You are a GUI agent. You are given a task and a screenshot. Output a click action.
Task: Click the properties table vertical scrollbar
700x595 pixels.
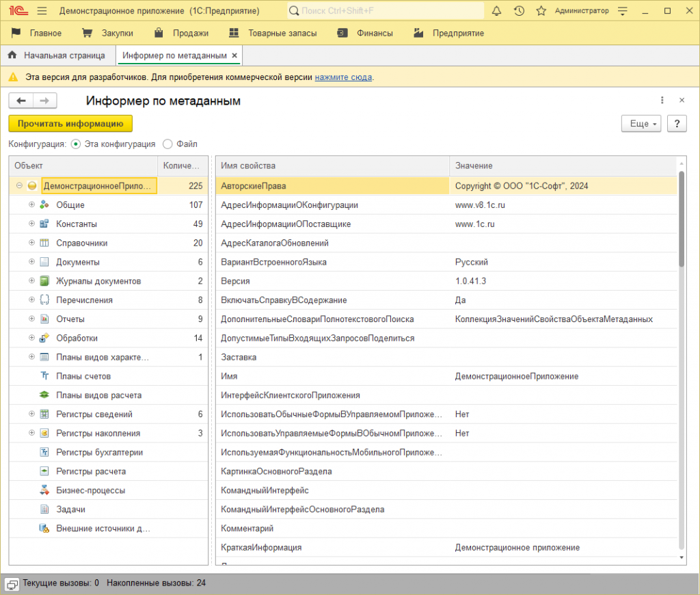click(681, 219)
